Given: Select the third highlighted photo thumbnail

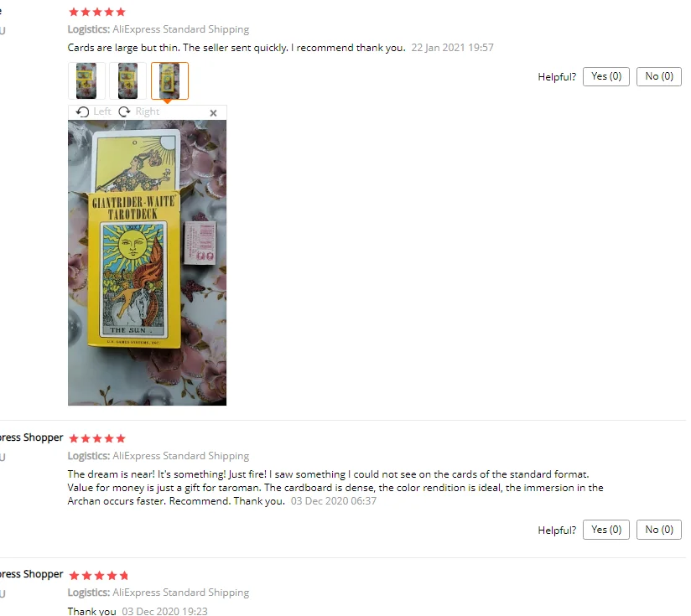Looking at the screenshot, I should click(169, 81).
